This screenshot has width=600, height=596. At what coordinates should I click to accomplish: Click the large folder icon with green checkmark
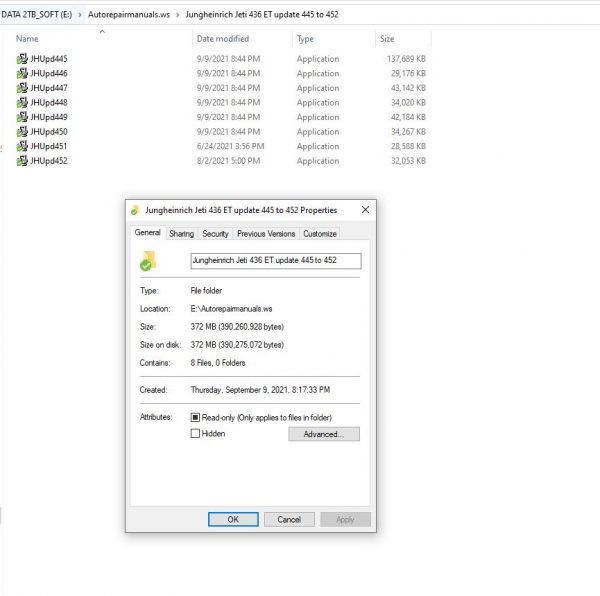(x=148, y=261)
